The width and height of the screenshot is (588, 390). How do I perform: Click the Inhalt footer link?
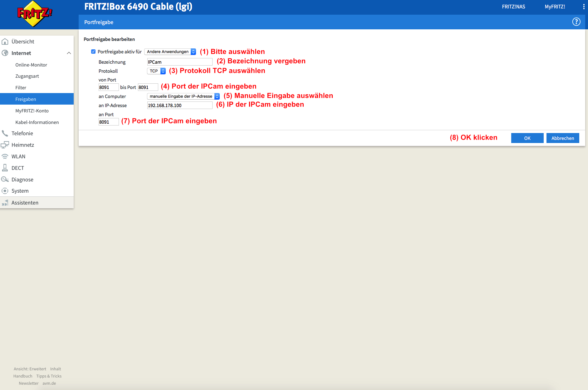pos(56,369)
